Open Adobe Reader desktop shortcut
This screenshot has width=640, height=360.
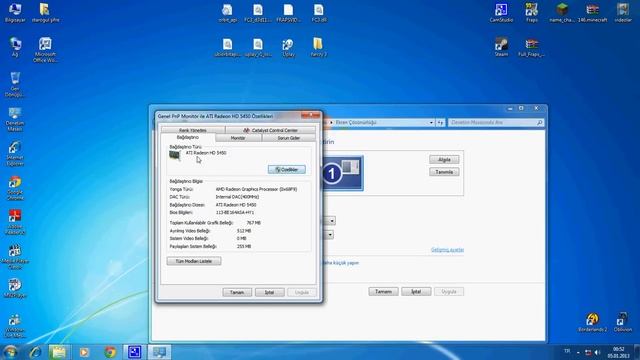coord(15,222)
